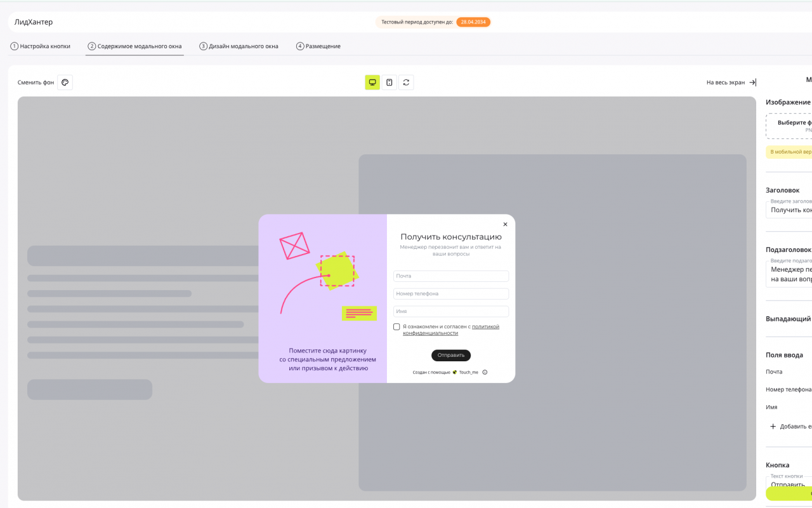Viewport: 812px width, 508px height.
Task: Open политикой конфиденциальности link
Action: tap(451, 330)
